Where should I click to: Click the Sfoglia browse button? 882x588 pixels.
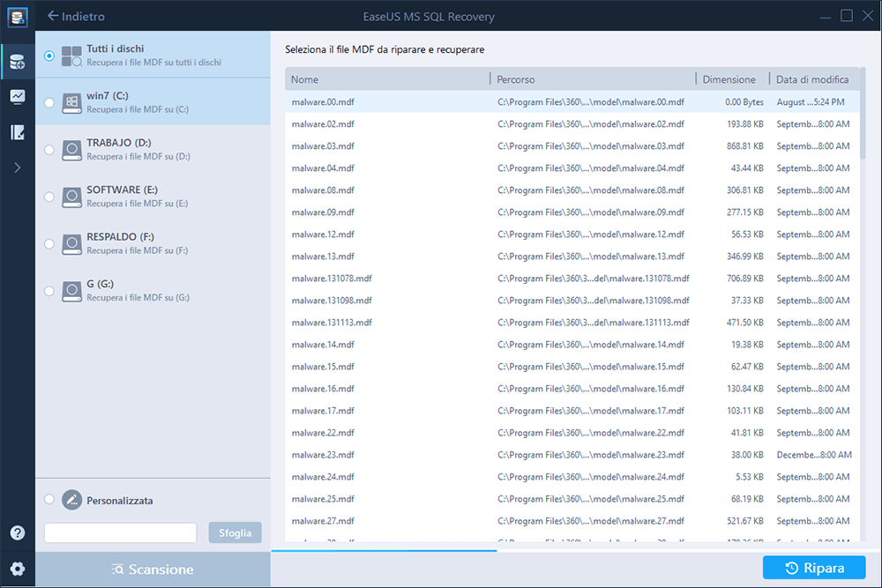click(235, 533)
